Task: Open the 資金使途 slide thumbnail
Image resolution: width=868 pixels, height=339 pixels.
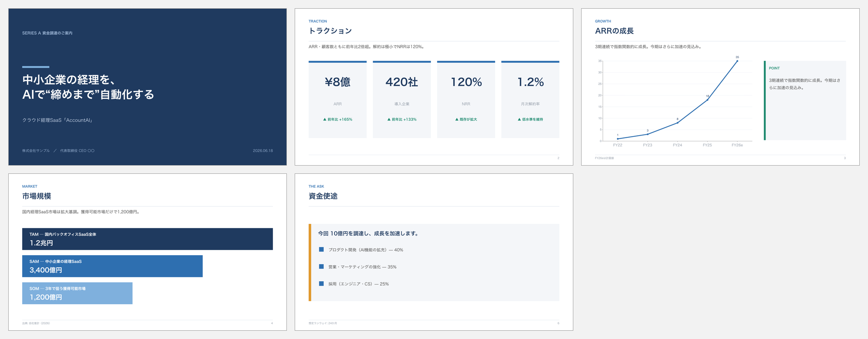Action: [x=434, y=252]
